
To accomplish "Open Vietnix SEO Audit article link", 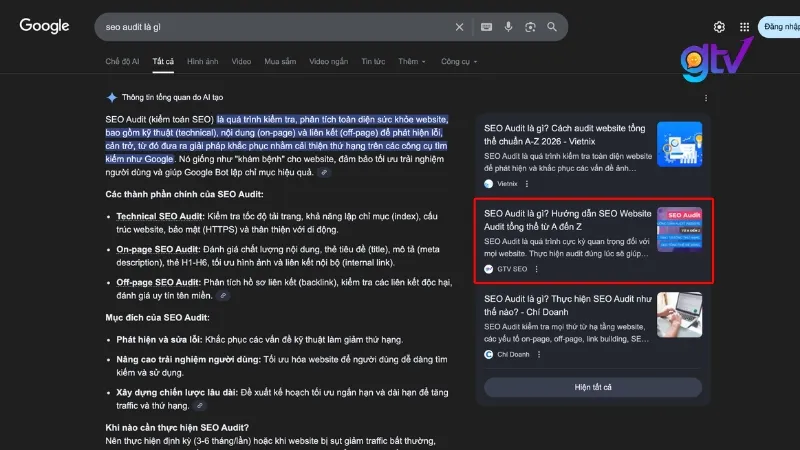I will point(564,135).
